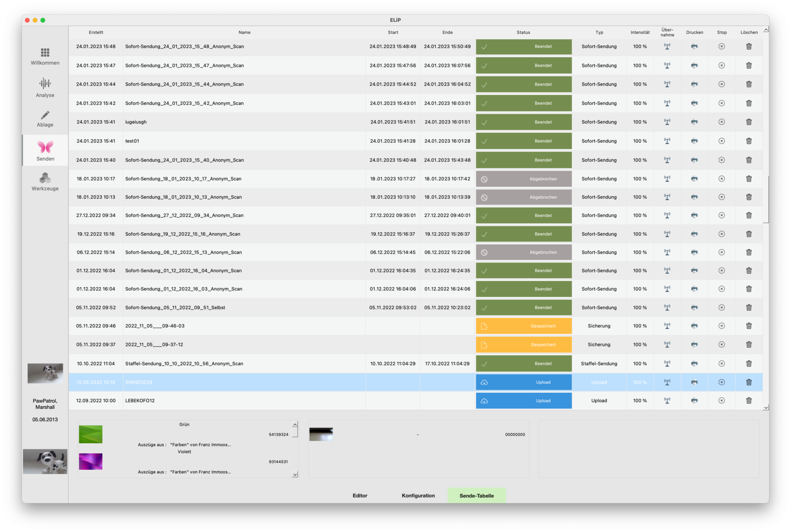791x532 pixels.
Task: Select the Werkzeuge cubes icon
Action: point(45,178)
